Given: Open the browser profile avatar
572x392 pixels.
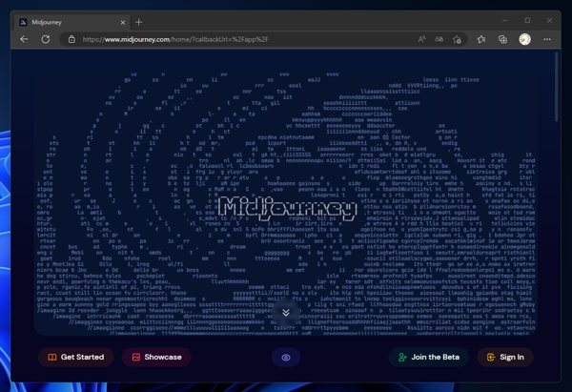Looking at the screenshot, I should point(525,39).
